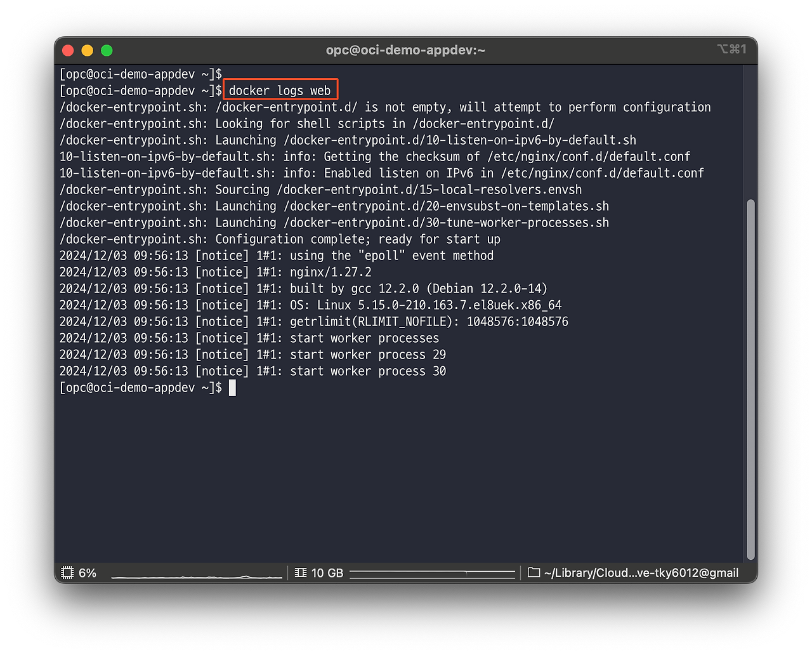Click the red close window button
Screen dimensions: 812x655
point(69,50)
